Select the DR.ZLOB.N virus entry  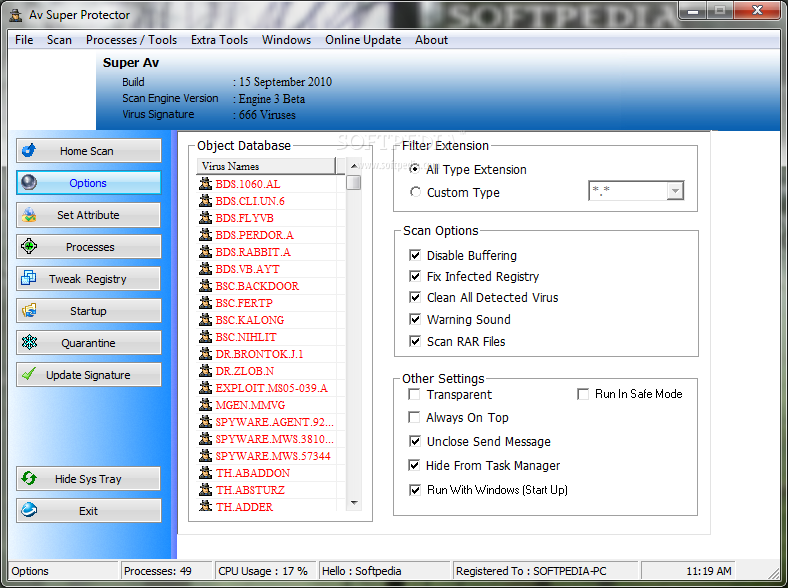click(x=244, y=371)
